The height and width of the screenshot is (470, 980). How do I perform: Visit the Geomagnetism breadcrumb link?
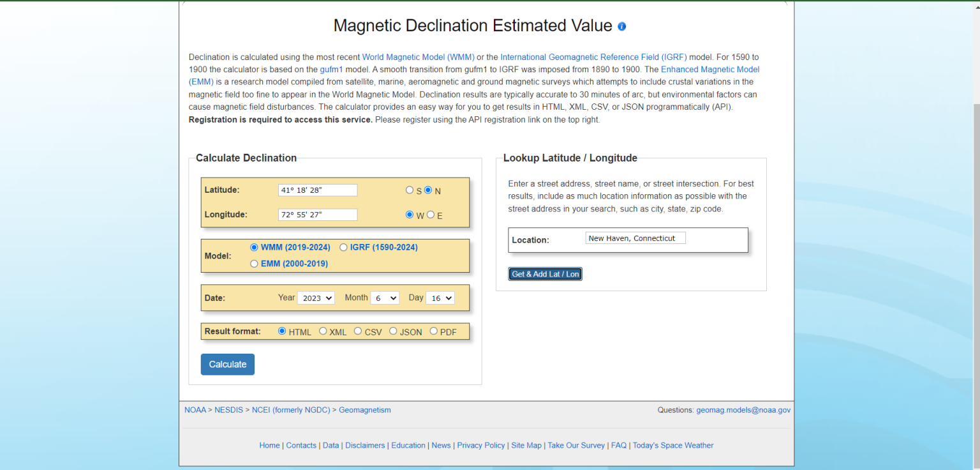(364, 409)
